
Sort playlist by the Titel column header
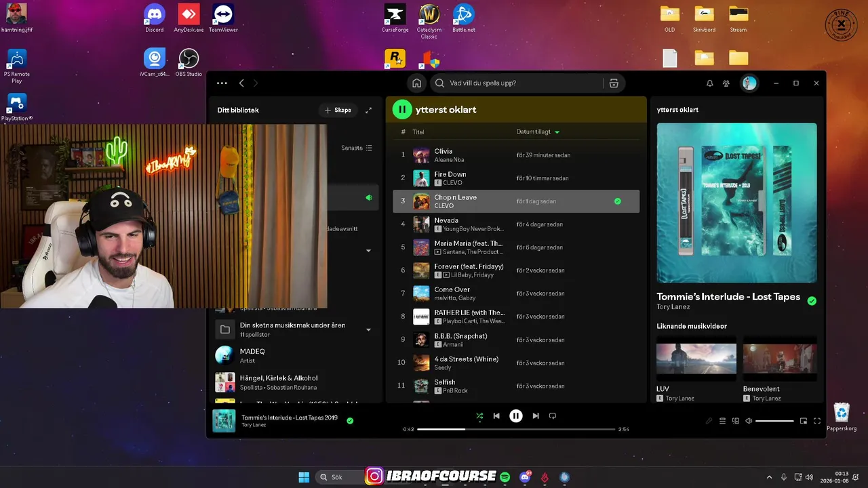coord(418,132)
